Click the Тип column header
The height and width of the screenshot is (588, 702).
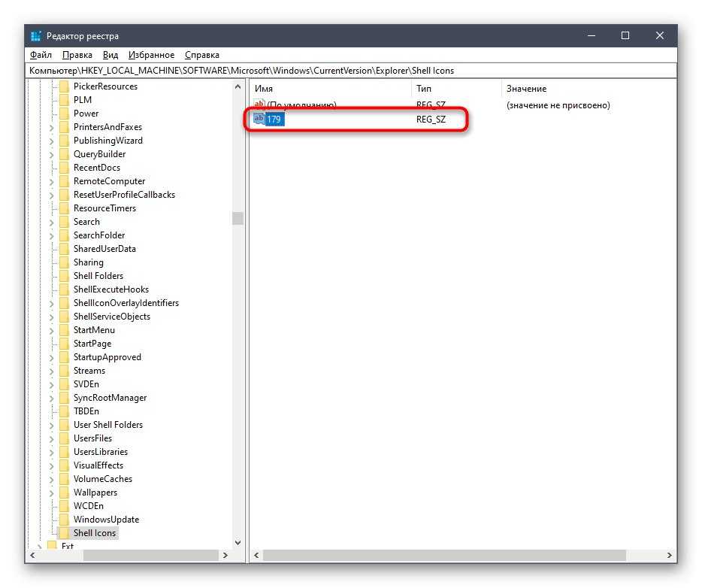[x=455, y=88]
